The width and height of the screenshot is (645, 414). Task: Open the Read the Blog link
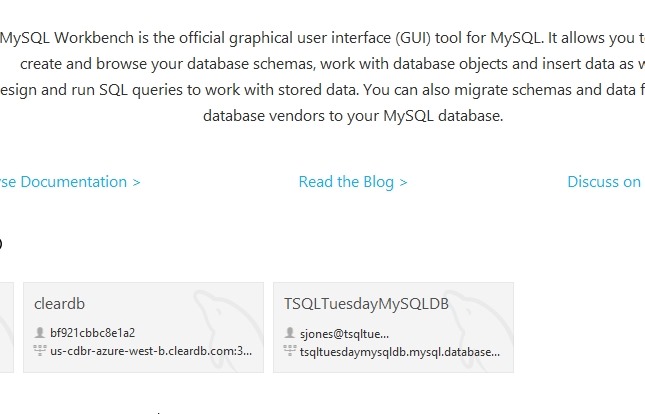(x=347, y=182)
